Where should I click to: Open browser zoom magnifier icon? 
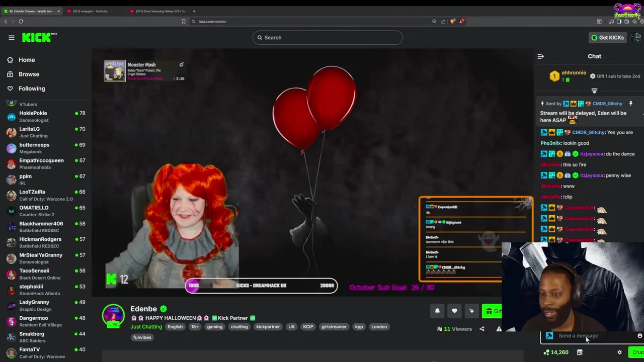[434, 21]
